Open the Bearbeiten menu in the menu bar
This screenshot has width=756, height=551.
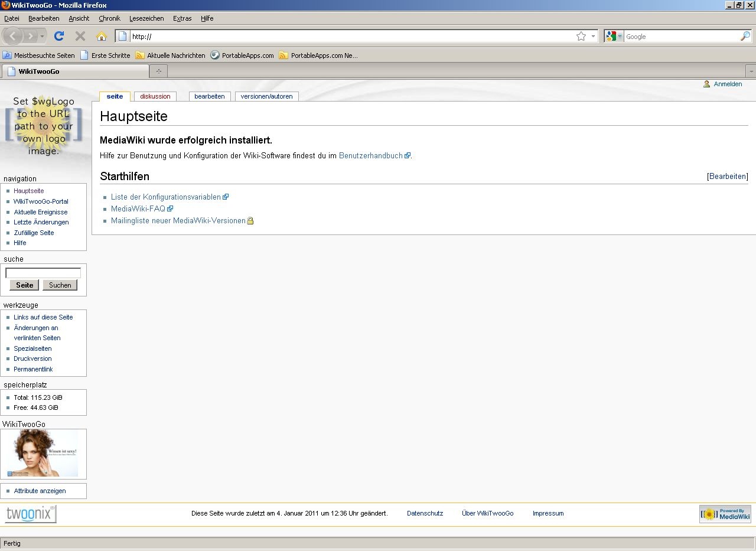click(44, 18)
